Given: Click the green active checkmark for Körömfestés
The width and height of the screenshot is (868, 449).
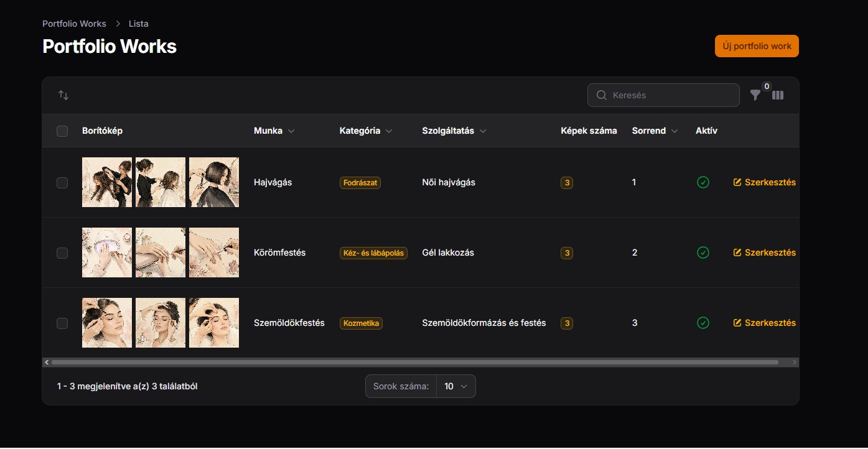Looking at the screenshot, I should (x=703, y=252).
